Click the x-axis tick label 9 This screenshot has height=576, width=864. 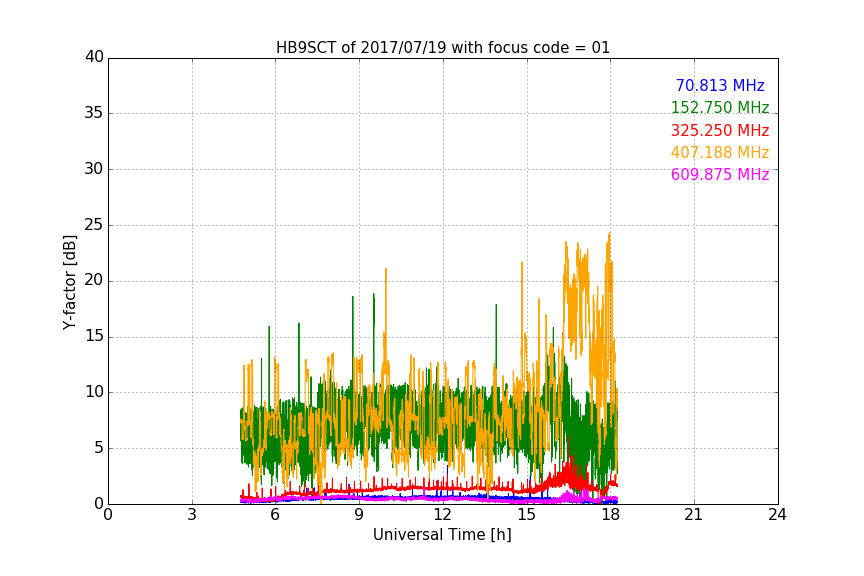point(359,515)
